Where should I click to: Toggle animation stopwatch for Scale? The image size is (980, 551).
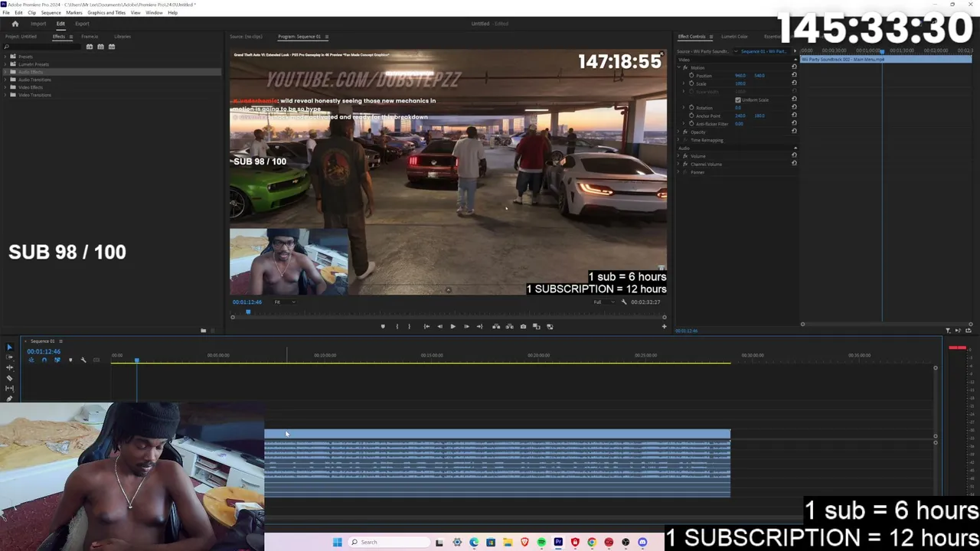pos(691,83)
